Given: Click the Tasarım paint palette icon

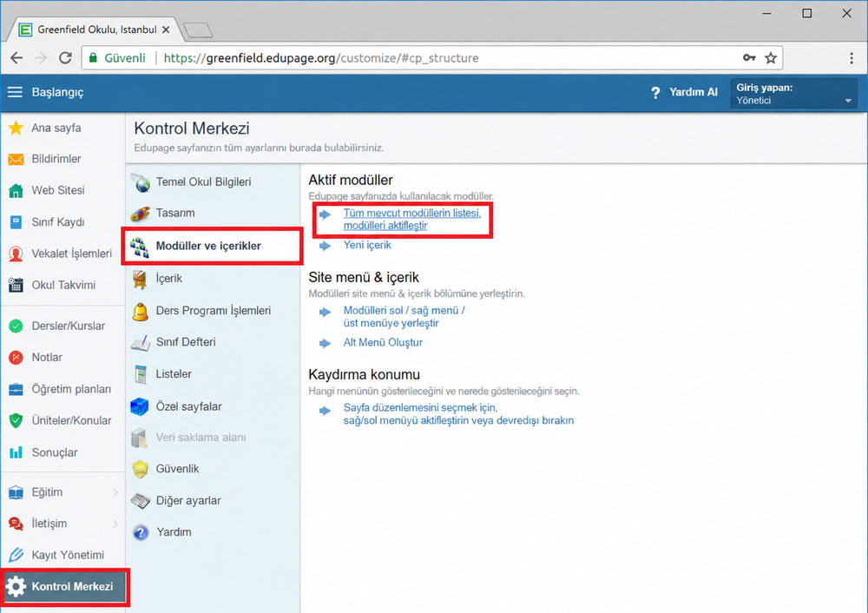Looking at the screenshot, I should [141, 214].
